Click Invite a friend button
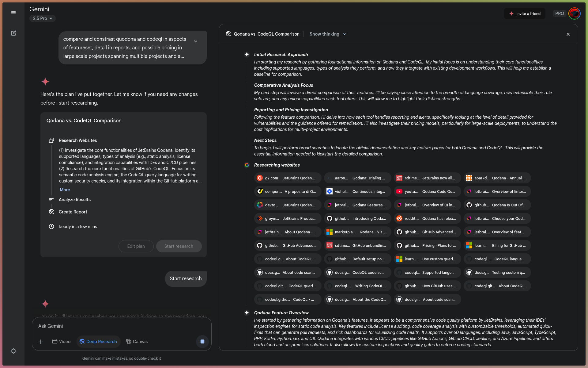The width and height of the screenshot is (588, 368). coord(525,13)
